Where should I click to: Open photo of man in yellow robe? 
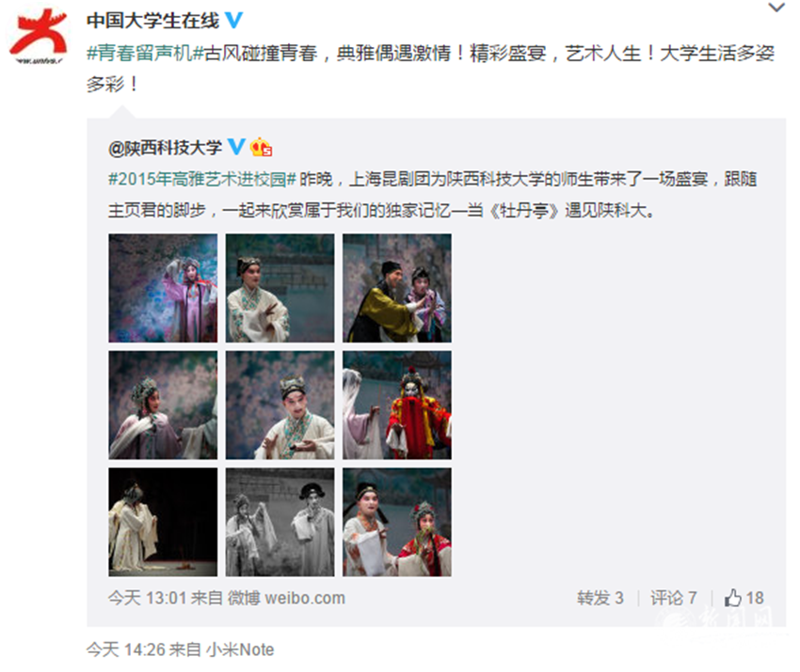tap(397, 288)
